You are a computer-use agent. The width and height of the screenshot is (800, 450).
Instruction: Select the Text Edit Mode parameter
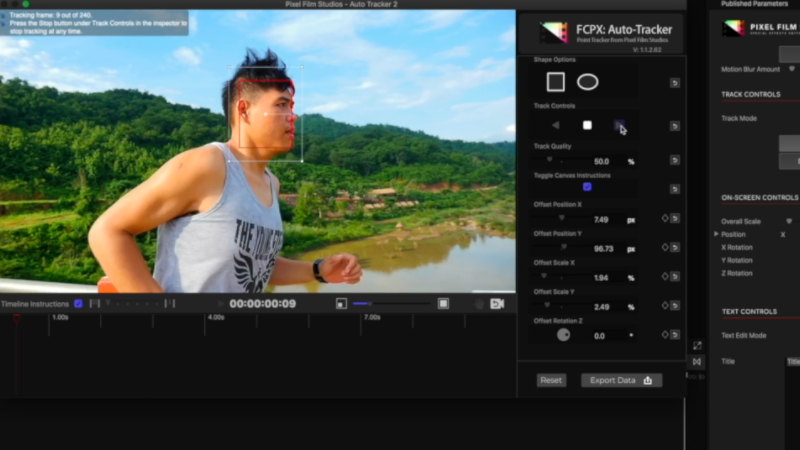pos(744,335)
